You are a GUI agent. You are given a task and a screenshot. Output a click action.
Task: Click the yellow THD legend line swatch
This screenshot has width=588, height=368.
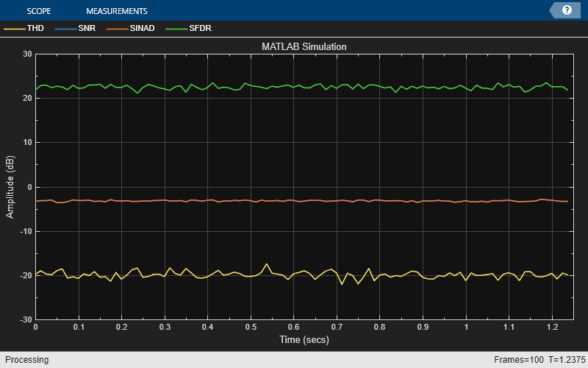[14, 29]
